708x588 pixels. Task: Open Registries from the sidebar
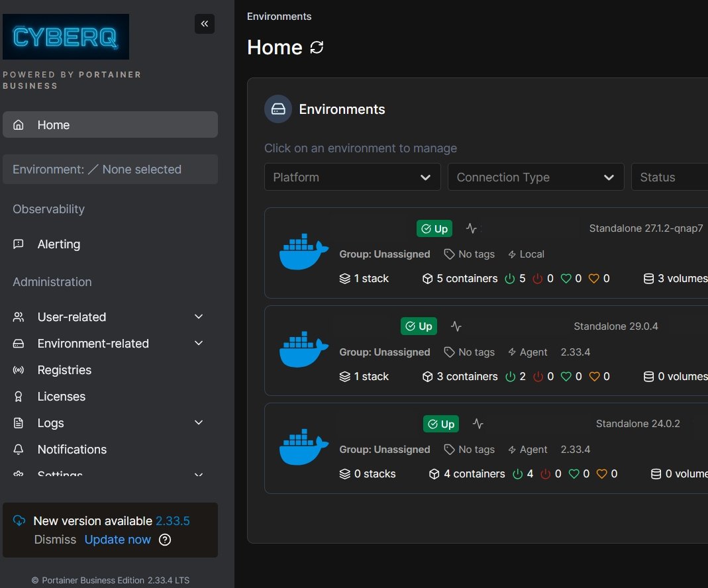tap(64, 370)
